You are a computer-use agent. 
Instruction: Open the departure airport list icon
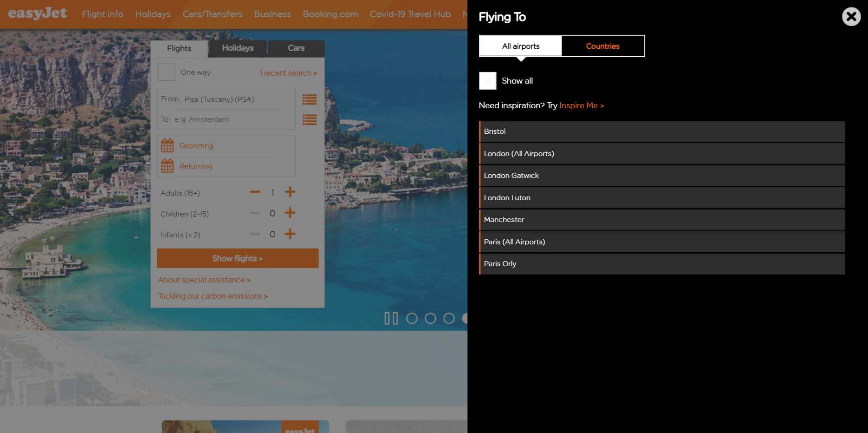(310, 99)
